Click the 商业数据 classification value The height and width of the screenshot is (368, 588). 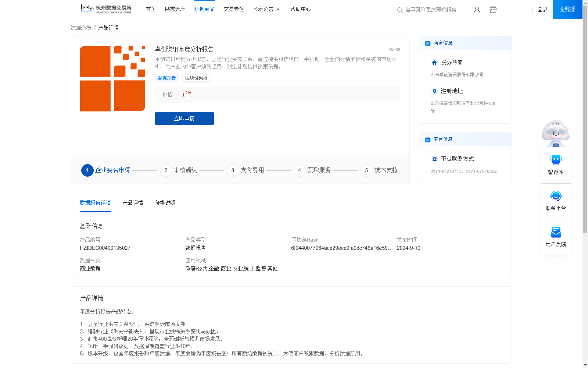(x=90, y=269)
